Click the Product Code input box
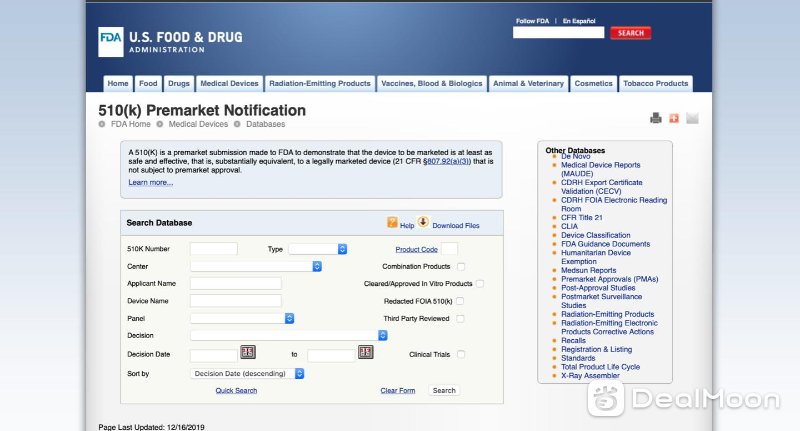Viewport: 800px width, 431px height. point(449,249)
